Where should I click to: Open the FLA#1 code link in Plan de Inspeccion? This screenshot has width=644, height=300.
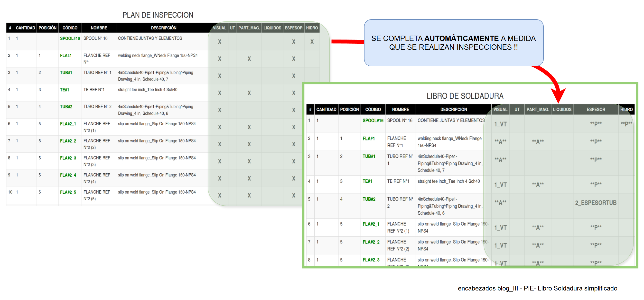[x=66, y=55]
